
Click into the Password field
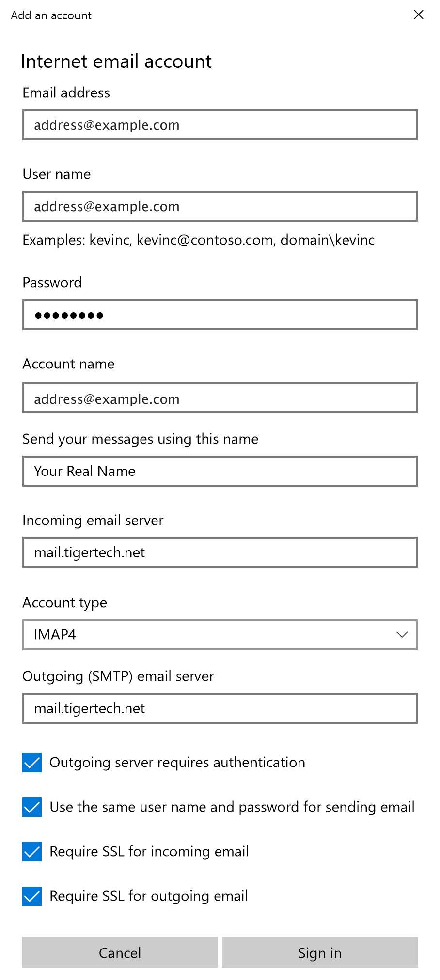tap(220, 315)
